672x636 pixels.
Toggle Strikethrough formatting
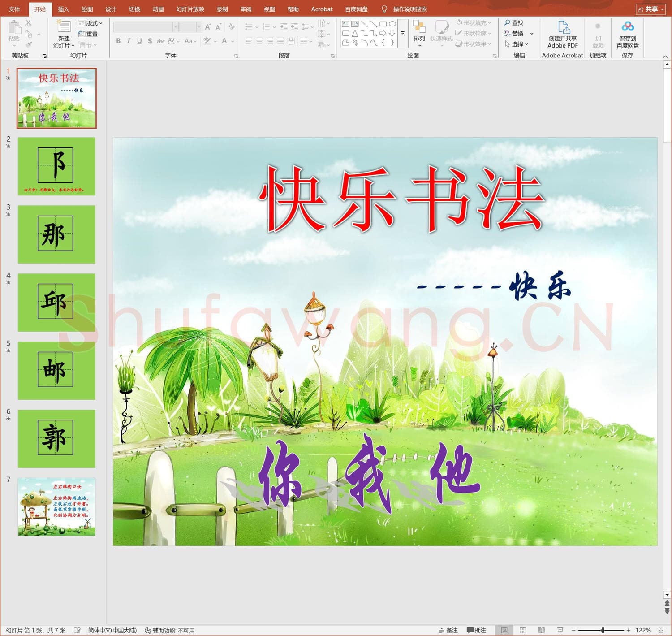coord(160,41)
